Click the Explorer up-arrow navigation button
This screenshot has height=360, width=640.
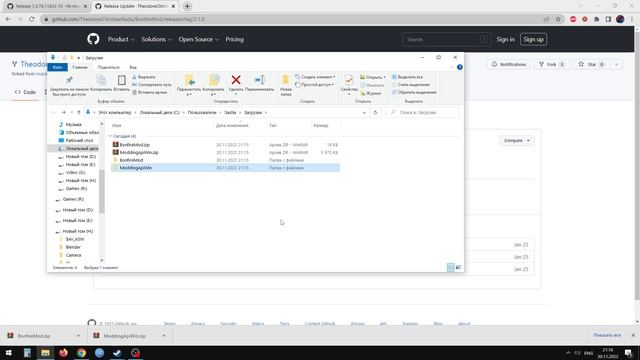(x=79, y=113)
